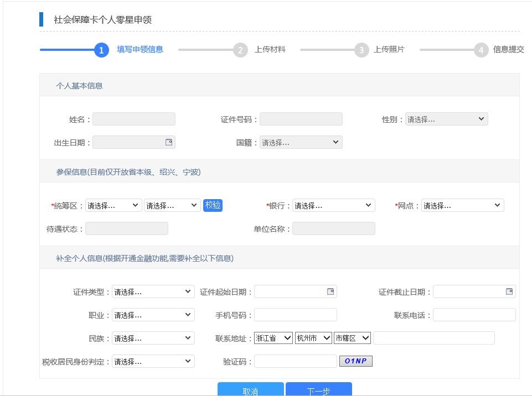Expand the 国籍 dropdown

(301, 142)
